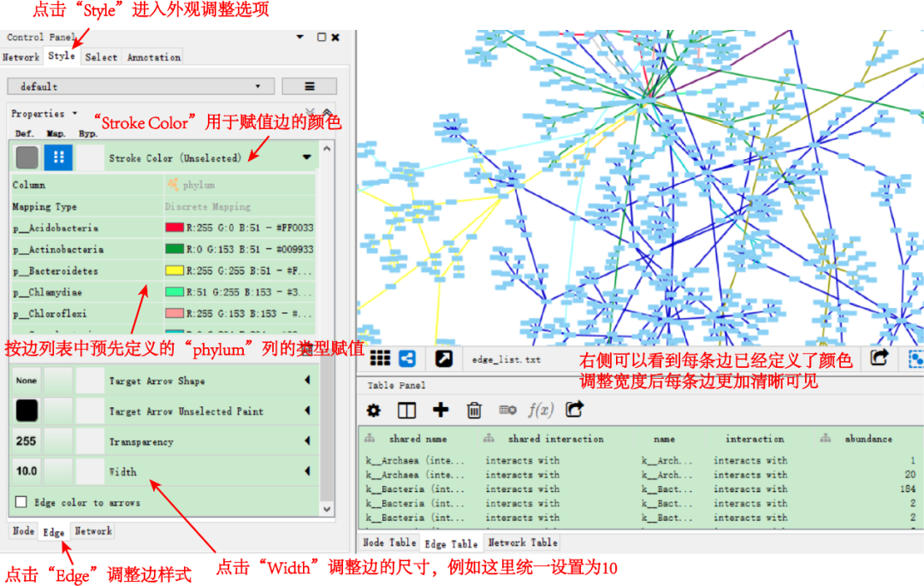Screen dimensions: 924x586
Task: Click the edge_list.txt network label
Action: click(506, 359)
